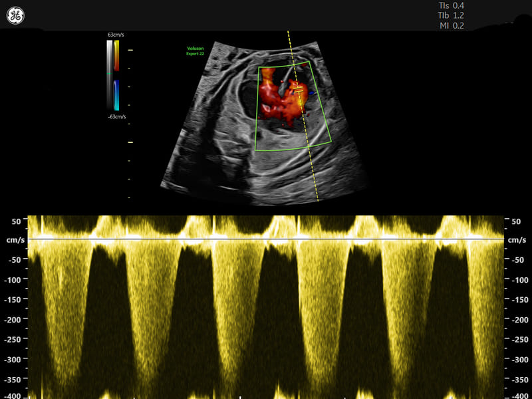Click the 63cm/s upper velocity scale label
Viewport: 532px width, 399px height.
tap(116, 33)
